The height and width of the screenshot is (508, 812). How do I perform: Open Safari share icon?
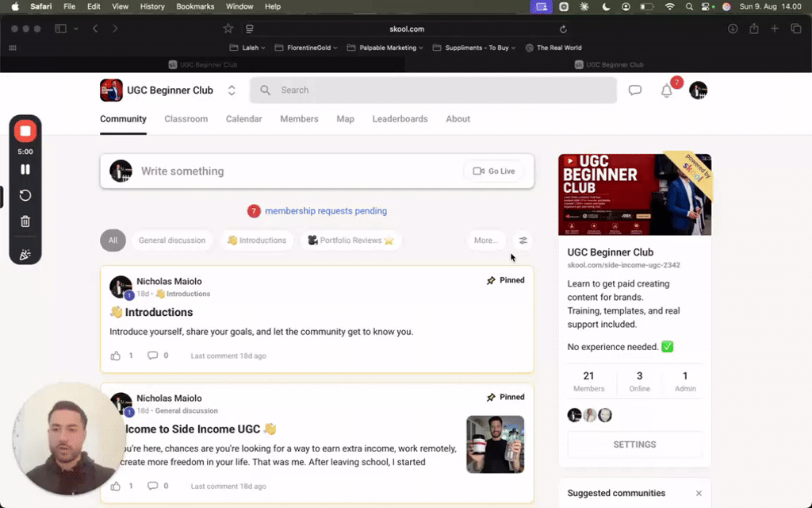coord(754,29)
